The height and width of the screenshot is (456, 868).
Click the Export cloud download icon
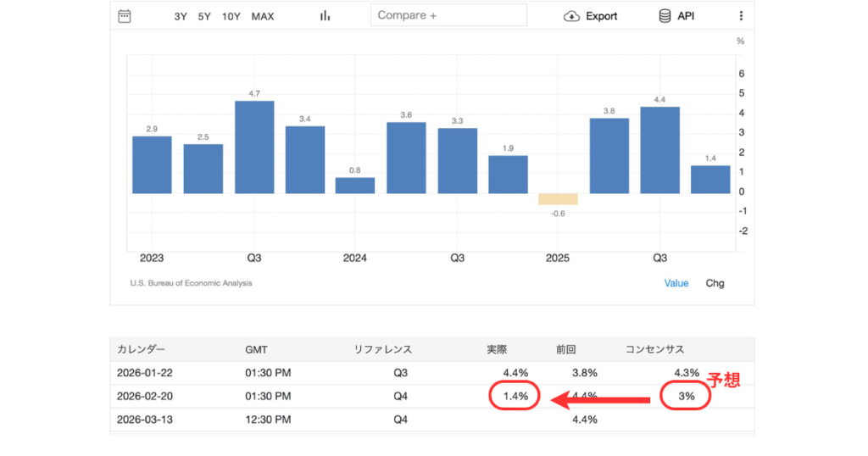571,15
